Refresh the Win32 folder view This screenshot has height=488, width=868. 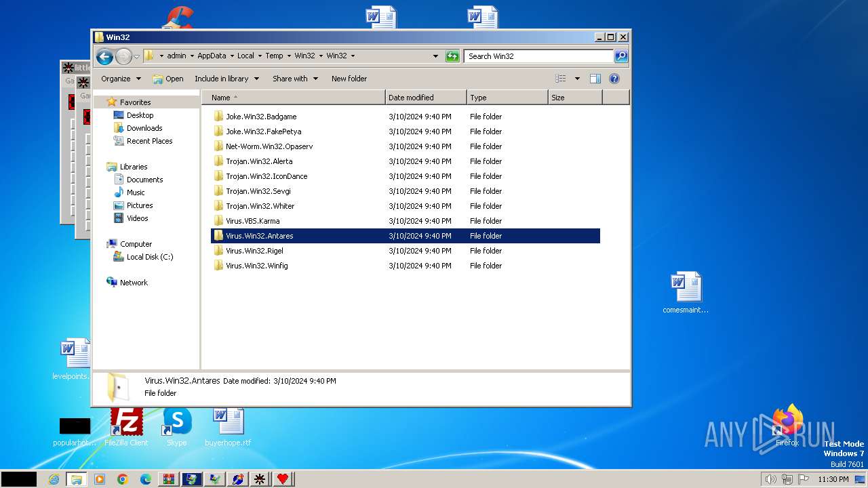pyautogui.click(x=452, y=56)
